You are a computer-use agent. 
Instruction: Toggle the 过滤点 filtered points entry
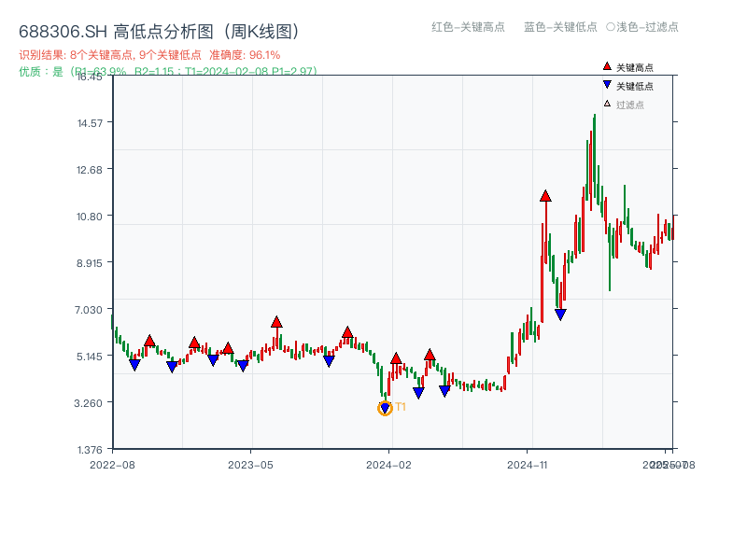624,104
